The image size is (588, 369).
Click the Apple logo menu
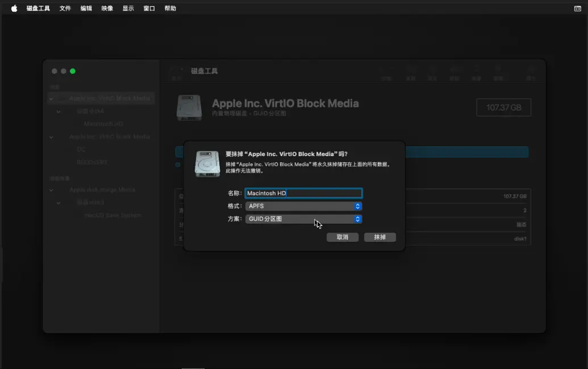pos(14,9)
